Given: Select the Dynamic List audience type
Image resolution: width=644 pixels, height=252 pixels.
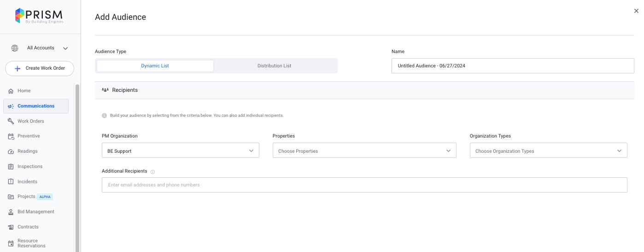Looking at the screenshot, I should click(155, 66).
